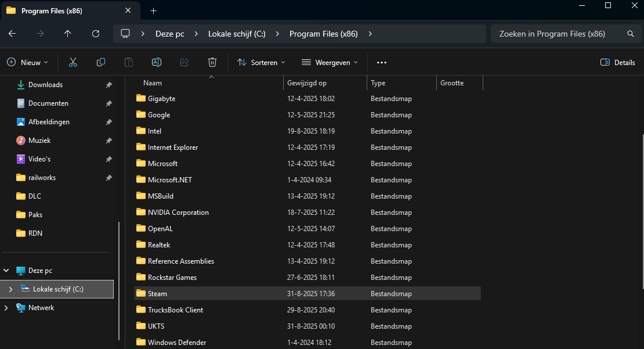Click chevron after Deze pc in address bar
The height and width of the screenshot is (349, 644).
click(196, 34)
